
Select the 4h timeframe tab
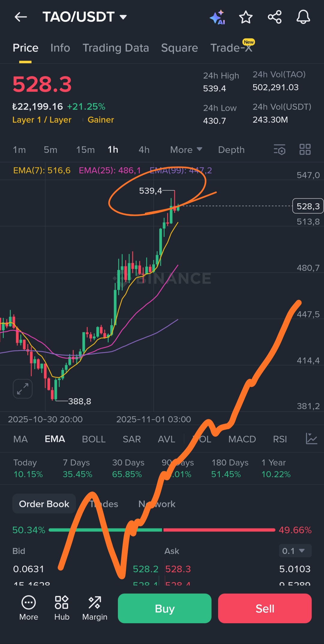coord(144,150)
